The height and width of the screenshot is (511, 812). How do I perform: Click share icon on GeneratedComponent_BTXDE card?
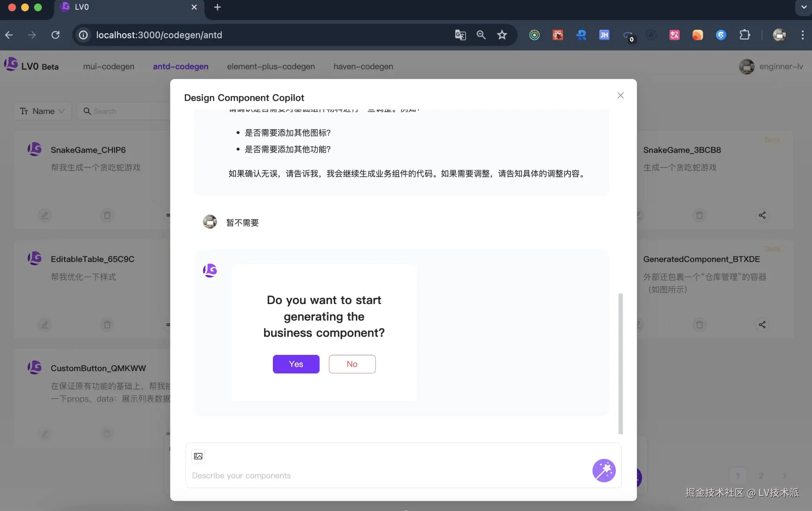762,325
